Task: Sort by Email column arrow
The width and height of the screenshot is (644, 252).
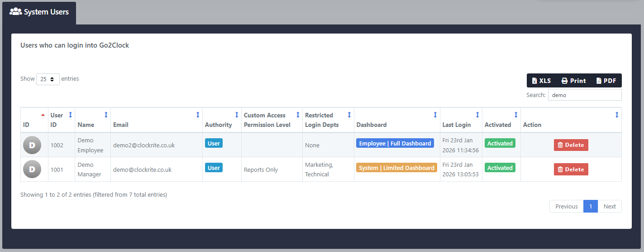Action: coord(198,115)
